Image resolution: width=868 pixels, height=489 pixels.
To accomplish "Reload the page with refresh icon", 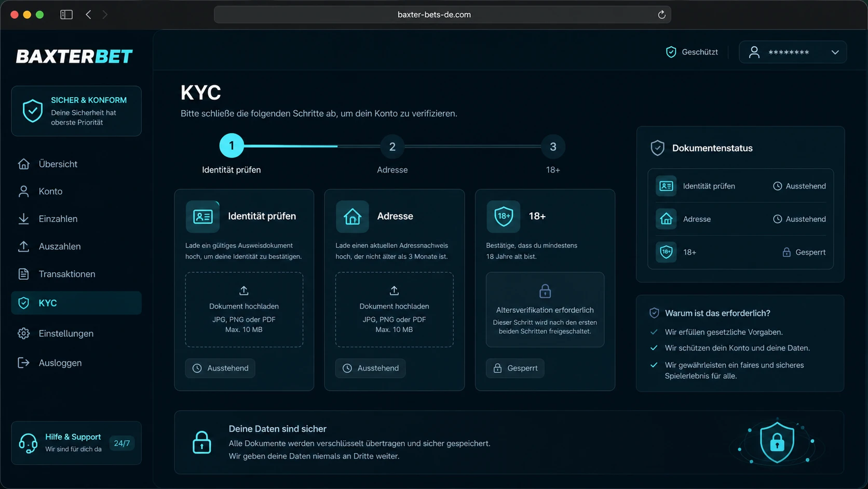I will pyautogui.click(x=661, y=15).
